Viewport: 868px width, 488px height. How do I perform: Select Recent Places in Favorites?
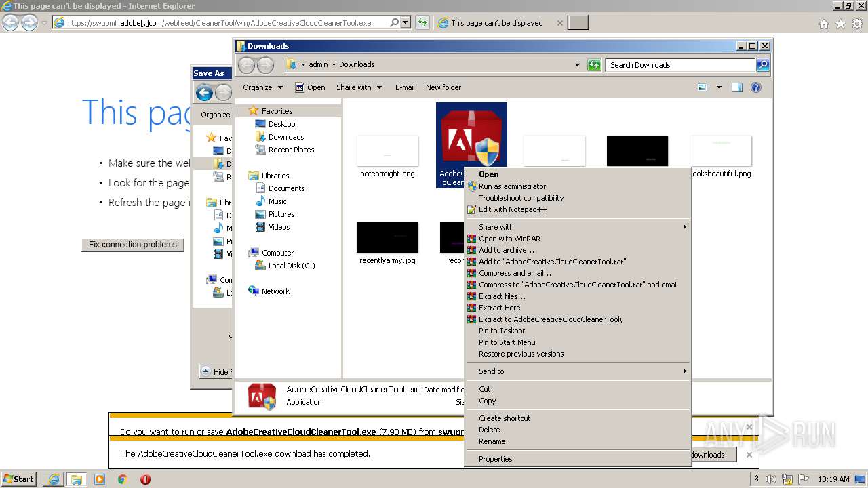(291, 150)
